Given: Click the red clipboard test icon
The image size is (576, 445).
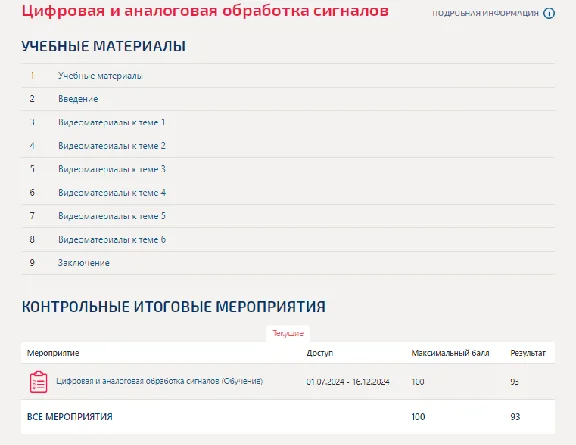Looking at the screenshot, I should coord(39,382).
